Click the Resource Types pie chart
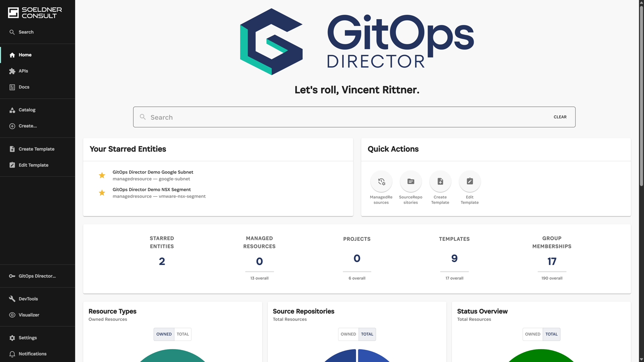 (x=173, y=356)
